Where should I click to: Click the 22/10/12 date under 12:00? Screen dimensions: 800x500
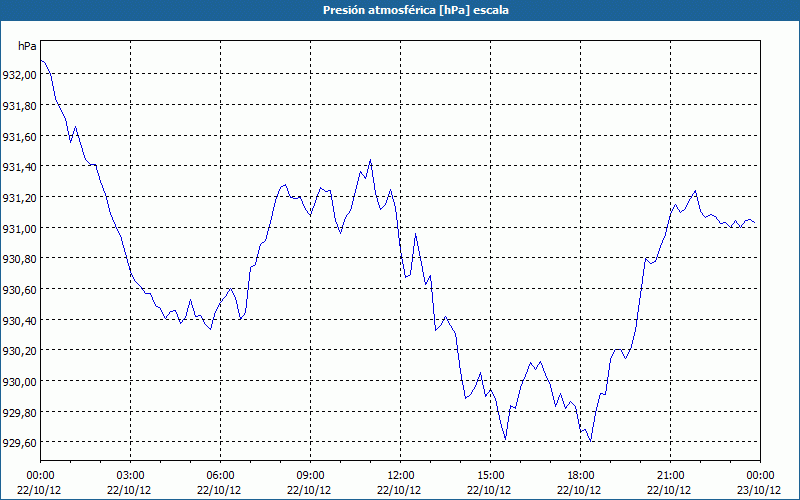click(399, 490)
